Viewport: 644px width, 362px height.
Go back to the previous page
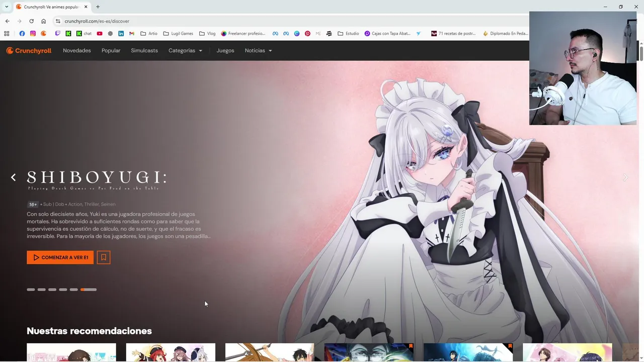7,21
